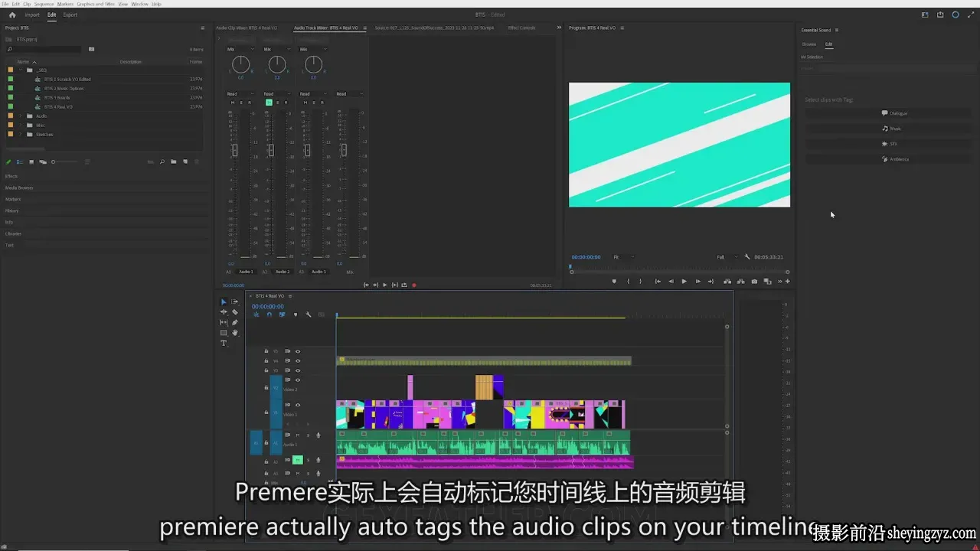
Task: Click the Program monitor settings wrench
Action: (747, 257)
